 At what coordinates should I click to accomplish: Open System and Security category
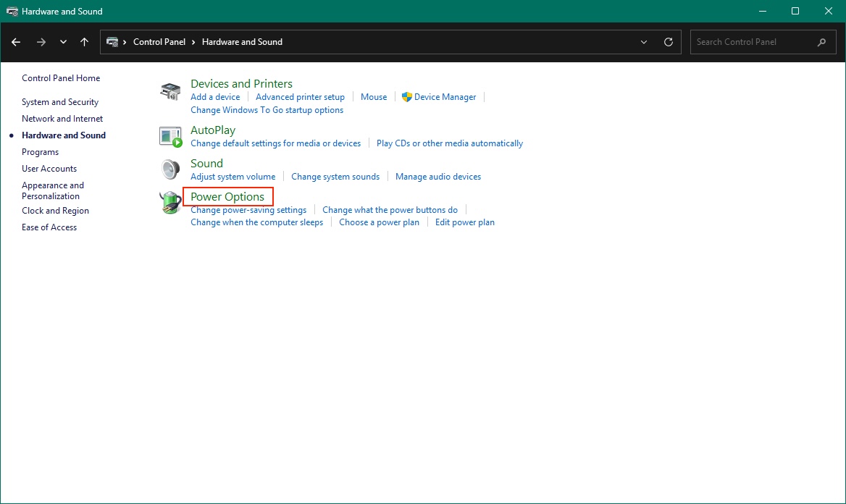60,102
